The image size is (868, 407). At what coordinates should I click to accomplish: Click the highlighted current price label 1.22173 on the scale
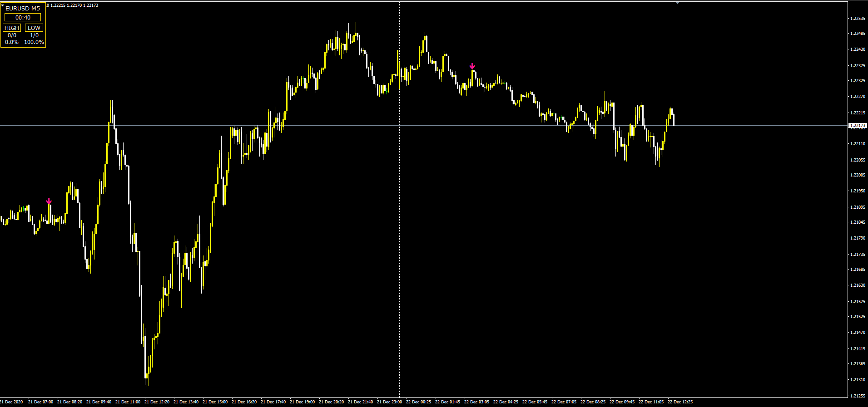coord(858,125)
